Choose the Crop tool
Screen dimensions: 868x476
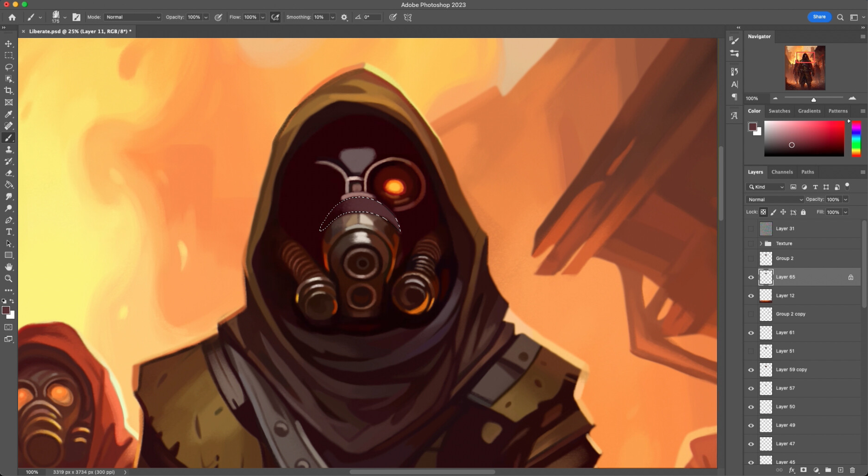8,91
